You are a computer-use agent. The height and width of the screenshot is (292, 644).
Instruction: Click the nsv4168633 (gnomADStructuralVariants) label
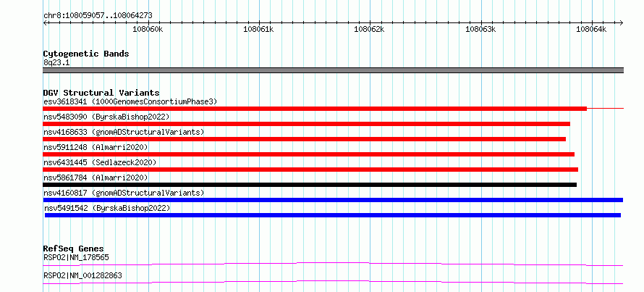click(124, 132)
